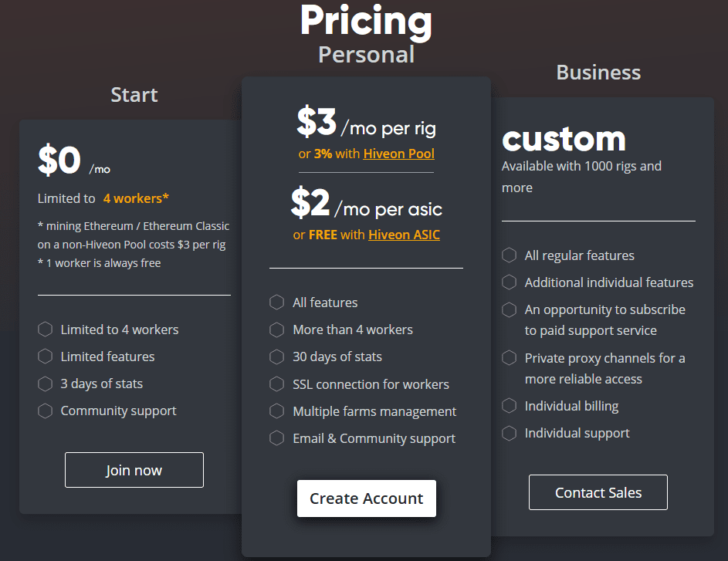The width and height of the screenshot is (728, 561).
Task: Open the Hiveon ASIC link
Action: 404,235
